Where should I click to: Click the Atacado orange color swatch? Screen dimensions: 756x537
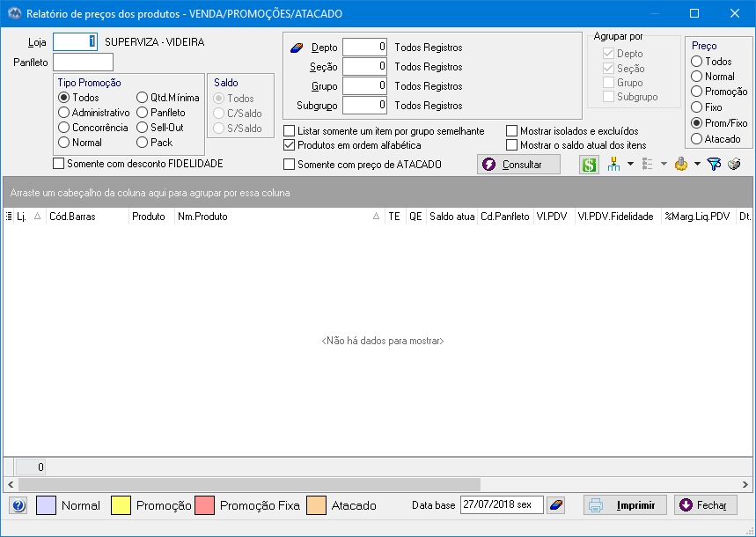point(316,505)
